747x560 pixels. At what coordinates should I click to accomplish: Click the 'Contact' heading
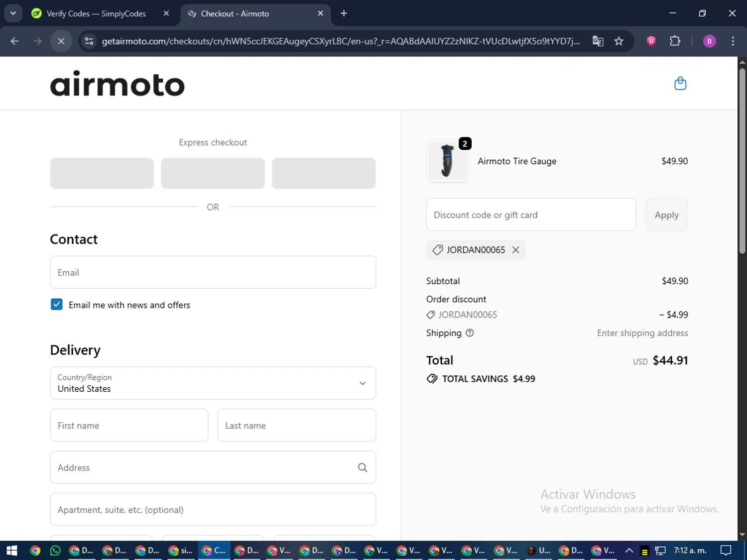[x=74, y=239]
